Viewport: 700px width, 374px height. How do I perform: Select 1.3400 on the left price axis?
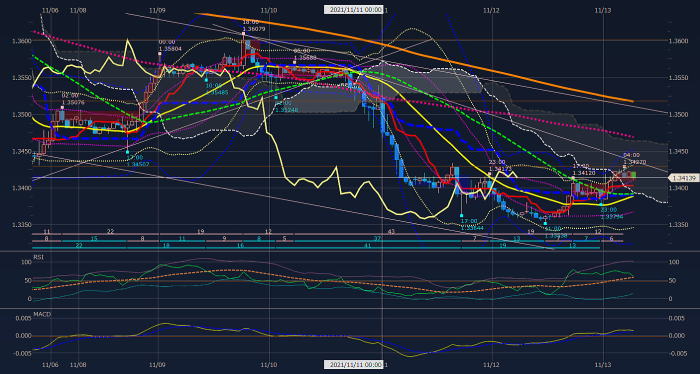point(23,188)
